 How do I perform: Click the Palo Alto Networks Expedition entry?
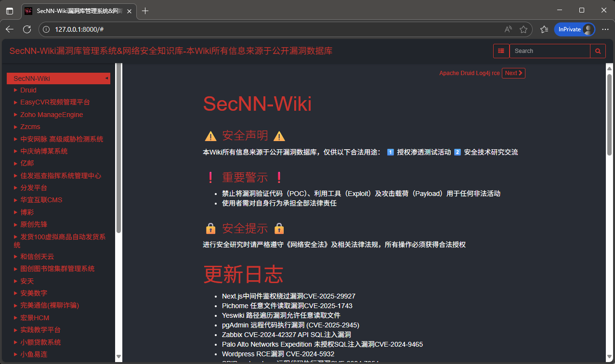point(322,344)
